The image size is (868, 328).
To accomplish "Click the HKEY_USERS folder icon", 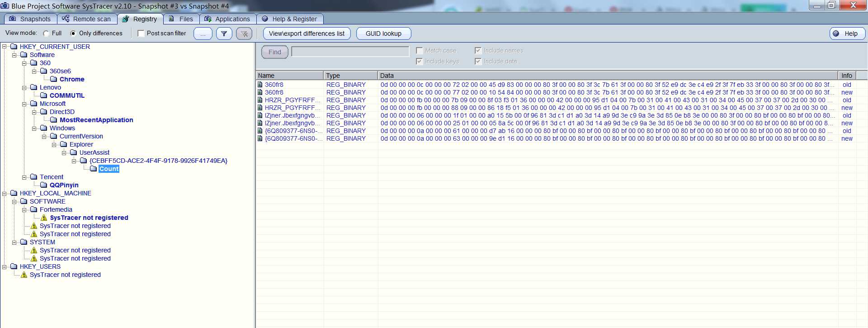I will pos(14,266).
